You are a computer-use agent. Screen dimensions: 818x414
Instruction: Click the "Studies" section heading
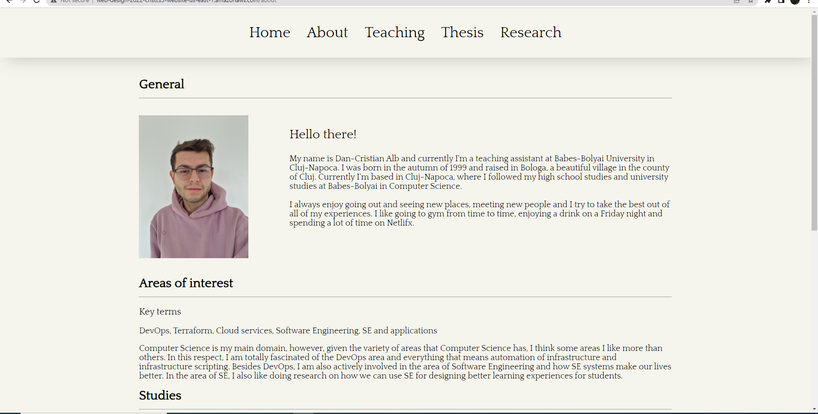[x=160, y=395]
